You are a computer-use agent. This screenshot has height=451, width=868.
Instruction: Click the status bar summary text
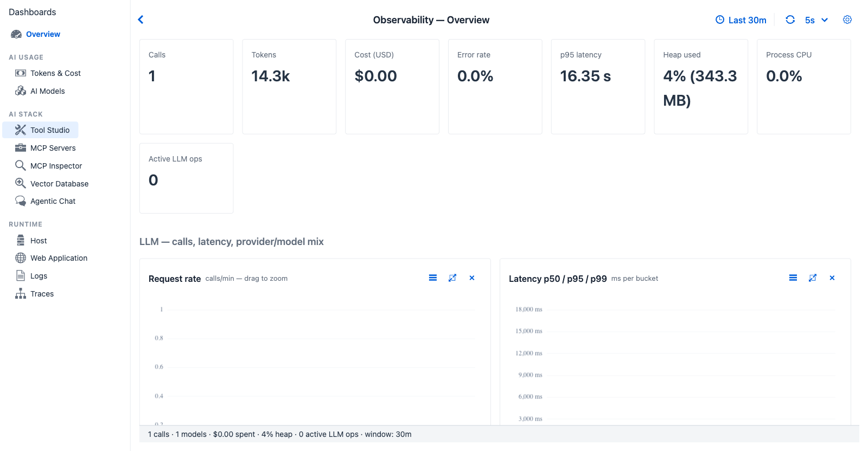pyautogui.click(x=280, y=434)
